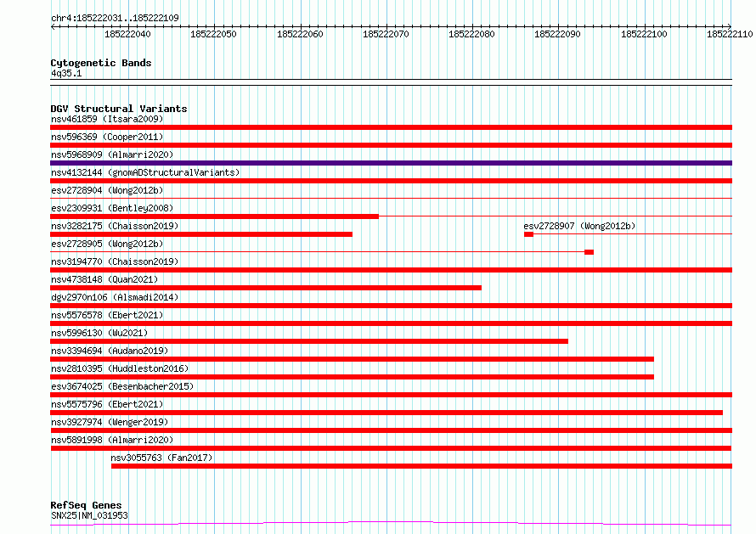Click ruler position 185222050

pos(213,34)
